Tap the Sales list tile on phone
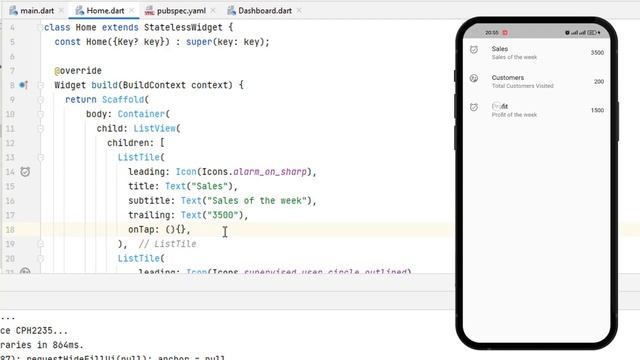 pos(536,53)
